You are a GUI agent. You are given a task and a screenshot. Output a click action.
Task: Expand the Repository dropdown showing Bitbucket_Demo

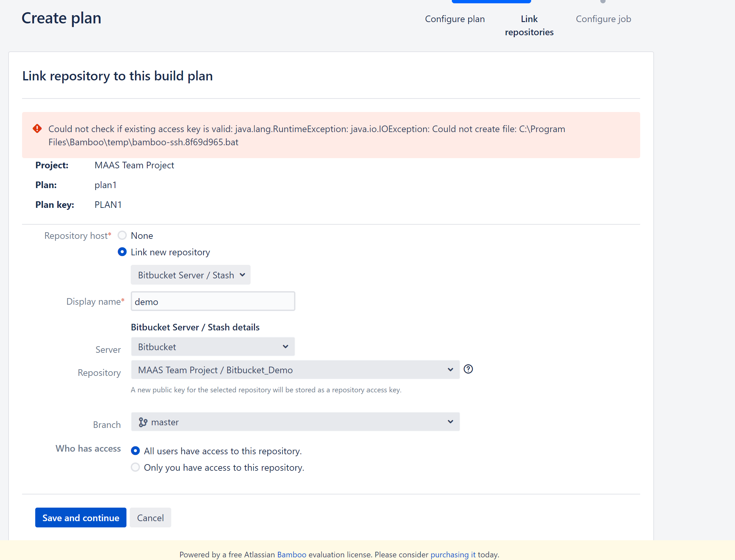[x=294, y=370]
